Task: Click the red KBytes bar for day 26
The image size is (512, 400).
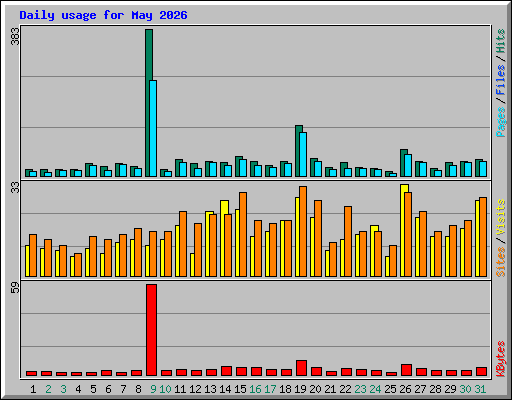Action: pyautogui.click(x=406, y=370)
